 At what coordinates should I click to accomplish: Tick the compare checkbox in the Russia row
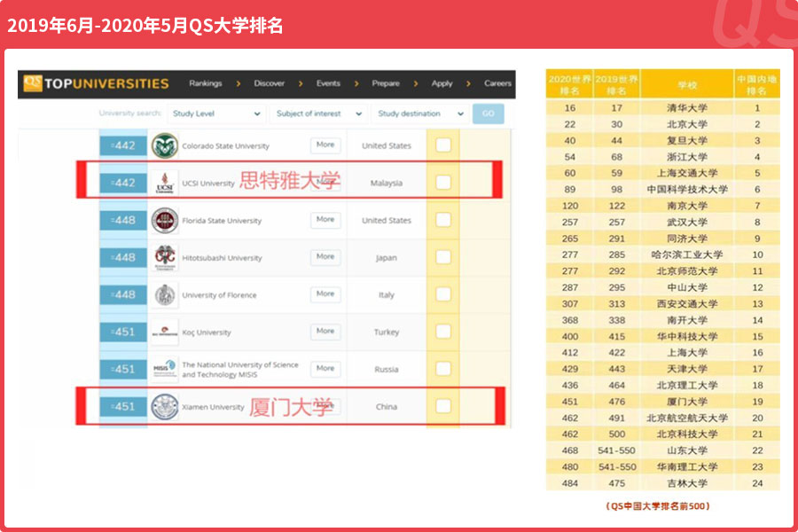coord(443,369)
